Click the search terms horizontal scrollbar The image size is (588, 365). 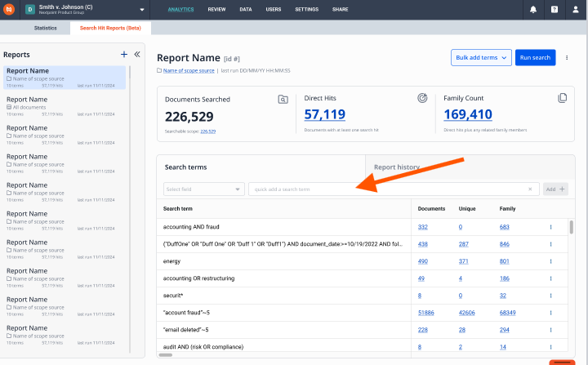(x=165, y=355)
